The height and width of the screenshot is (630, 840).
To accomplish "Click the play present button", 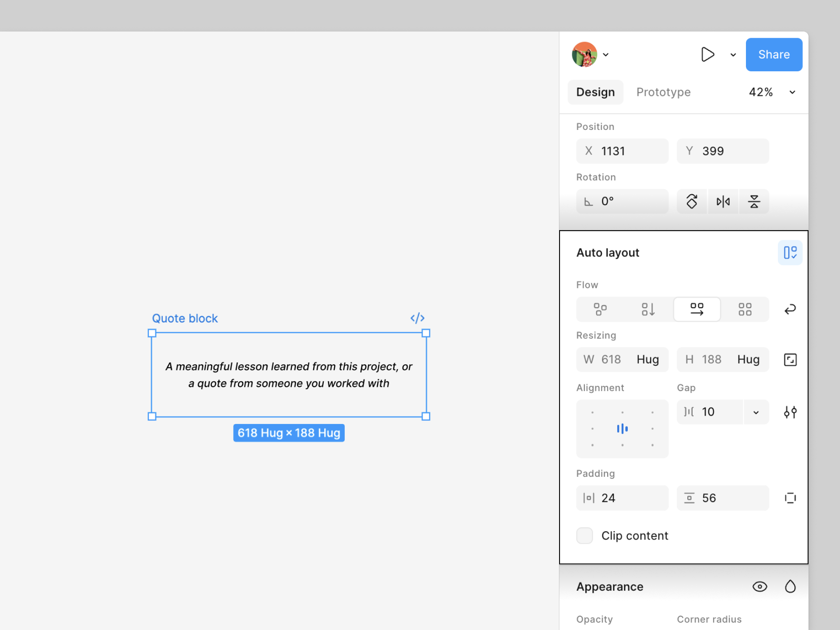I will pyautogui.click(x=707, y=55).
